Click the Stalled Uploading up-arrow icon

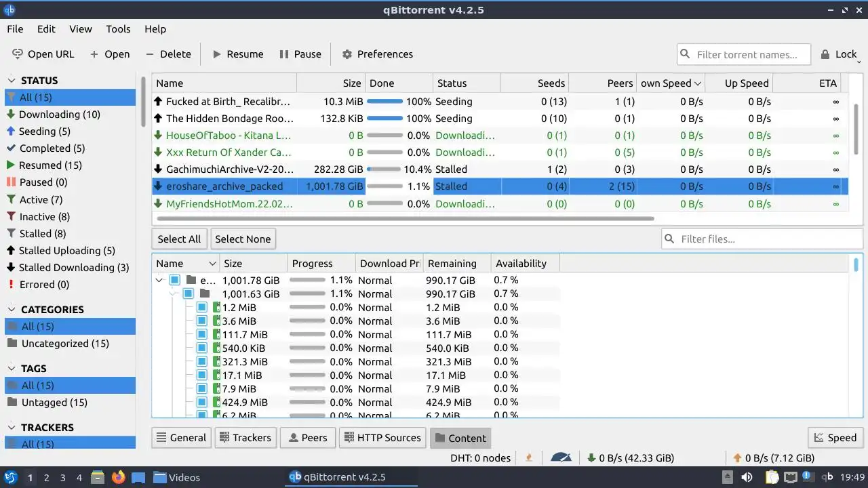[11, 251]
